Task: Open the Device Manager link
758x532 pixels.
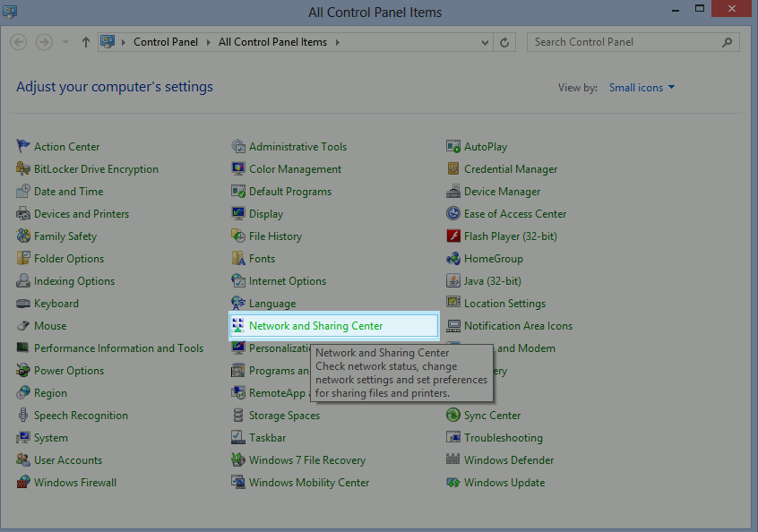Action: (502, 192)
